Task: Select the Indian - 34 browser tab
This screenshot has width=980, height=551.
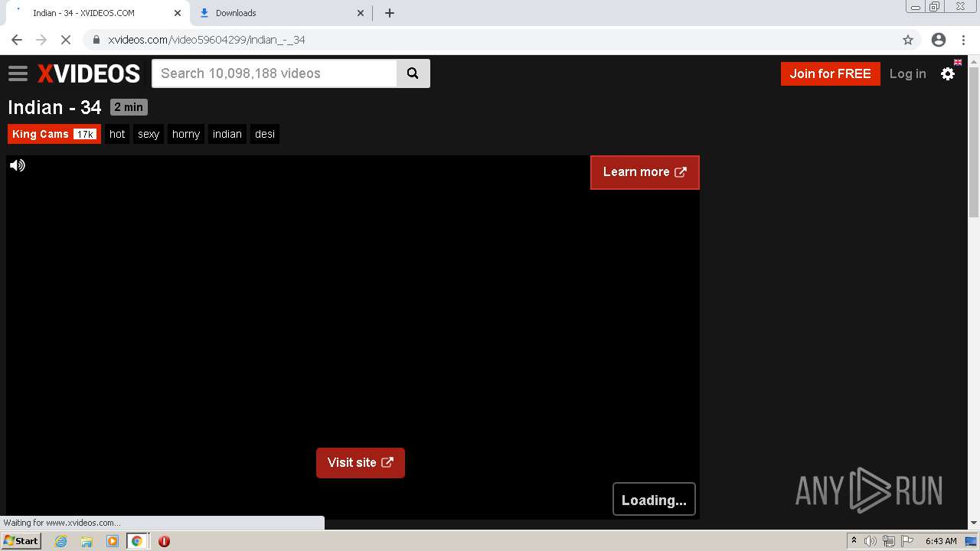Action: 100,13
